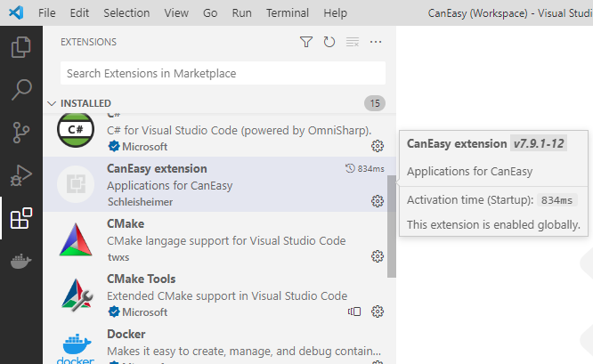Viewport: 593px width, 364px height.
Task: Click the extensions list vertical scrollbar
Action: click(392, 226)
